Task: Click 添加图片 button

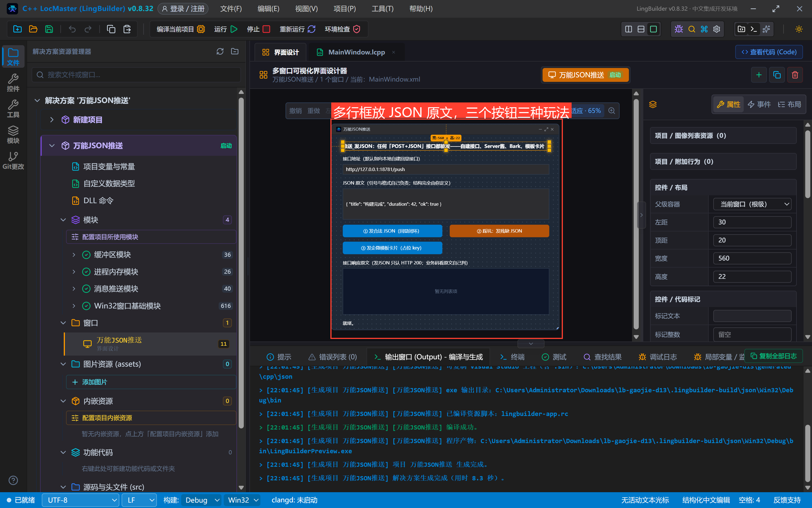Action: coord(151,382)
